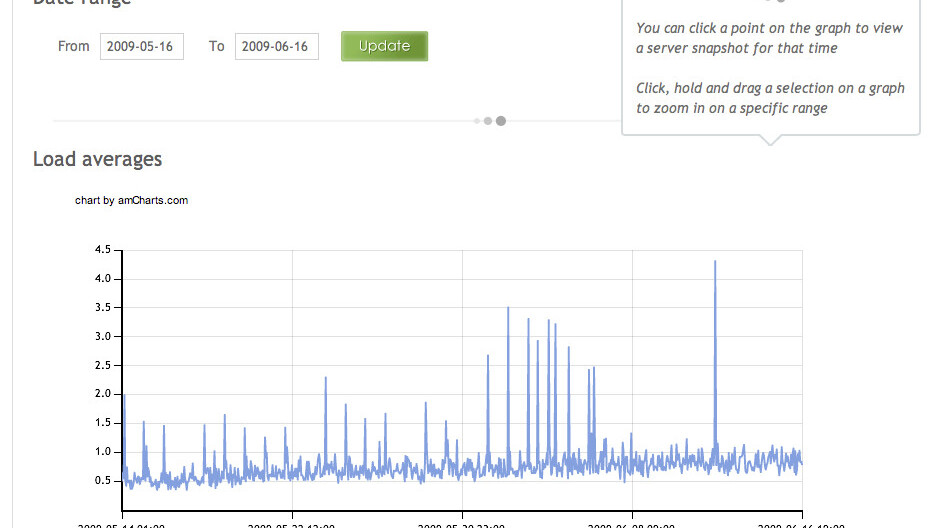Click the largest dot in the divider line
Image resolution: width=939 pixels, height=528 pixels.
point(501,121)
